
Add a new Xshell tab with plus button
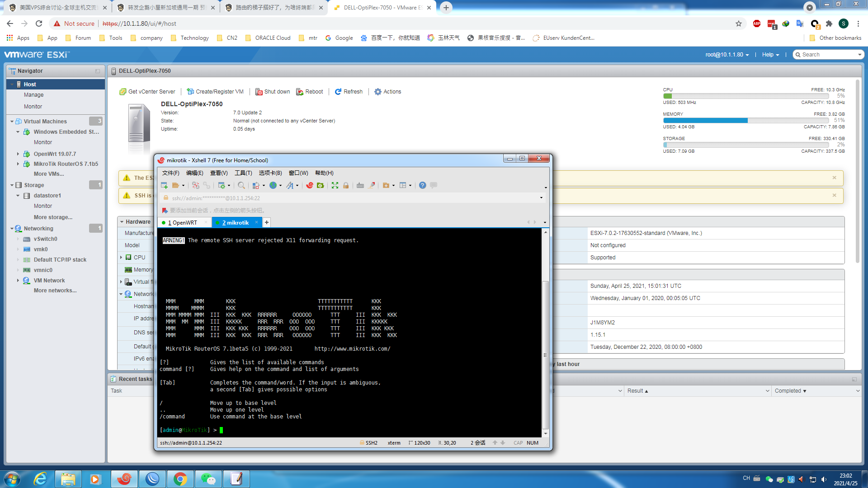click(x=267, y=222)
